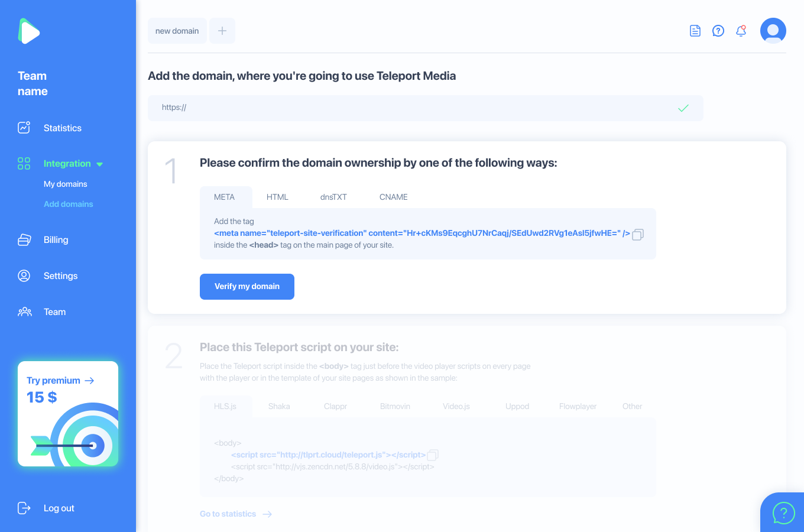This screenshot has height=532, width=804.
Task: Open the documentation page icon in the header
Action: tap(695, 31)
